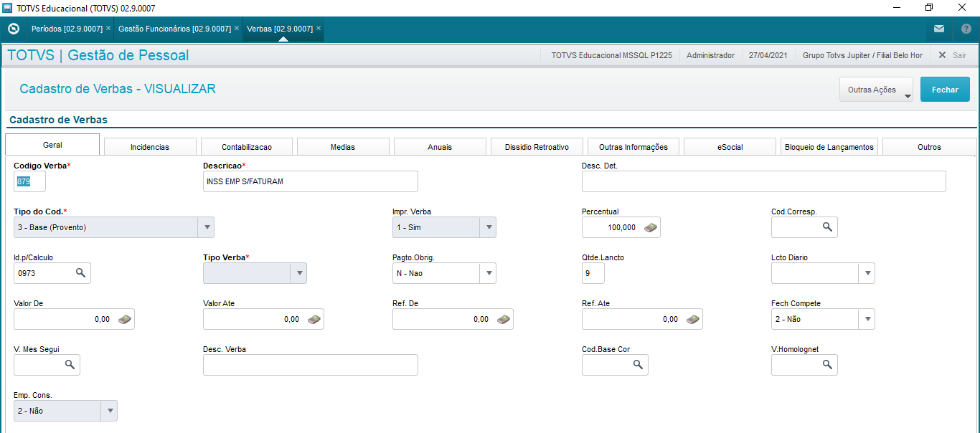Click the calculator icon in Ref. Ate
The width and height of the screenshot is (980, 433).
(693, 319)
